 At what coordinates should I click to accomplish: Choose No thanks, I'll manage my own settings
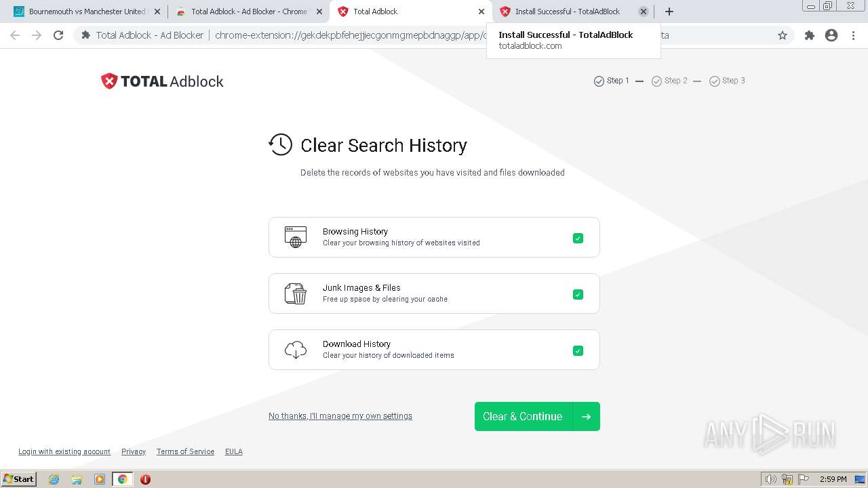click(x=340, y=416)
